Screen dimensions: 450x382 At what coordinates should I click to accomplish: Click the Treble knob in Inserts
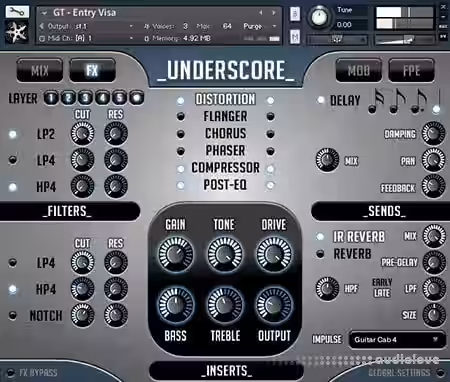tap(225, 305)
